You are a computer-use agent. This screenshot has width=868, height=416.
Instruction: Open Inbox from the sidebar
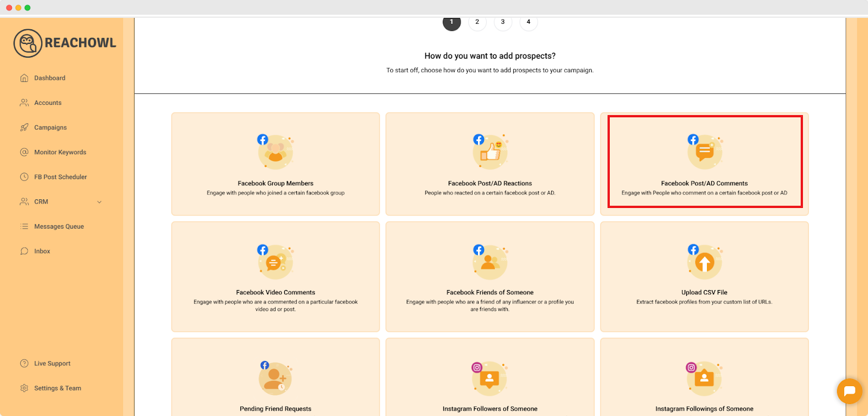[42, 251]
